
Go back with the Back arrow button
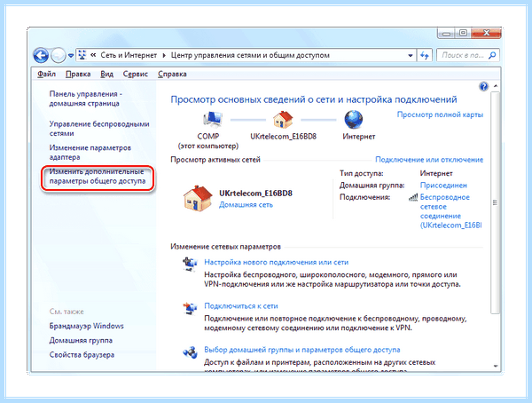click(41, 55)
